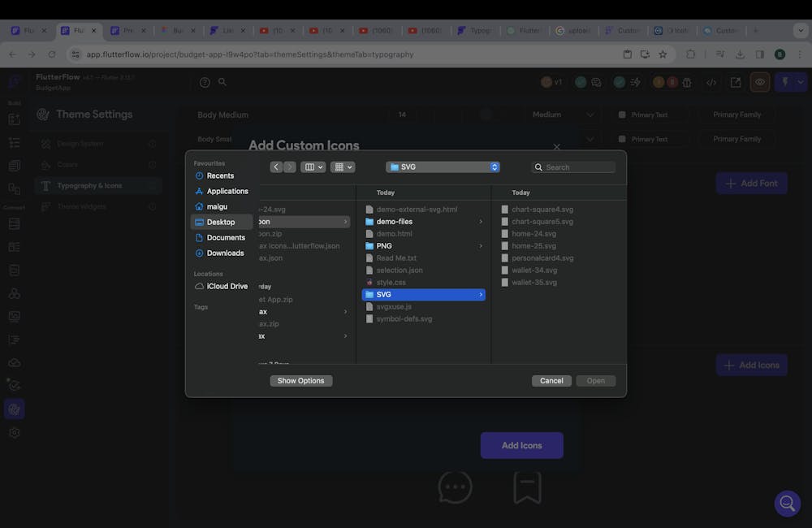The width and height of the screenshot is (812, 528).
Task: Switch Finder to icon view layout
Action: [x=339, y=166]
